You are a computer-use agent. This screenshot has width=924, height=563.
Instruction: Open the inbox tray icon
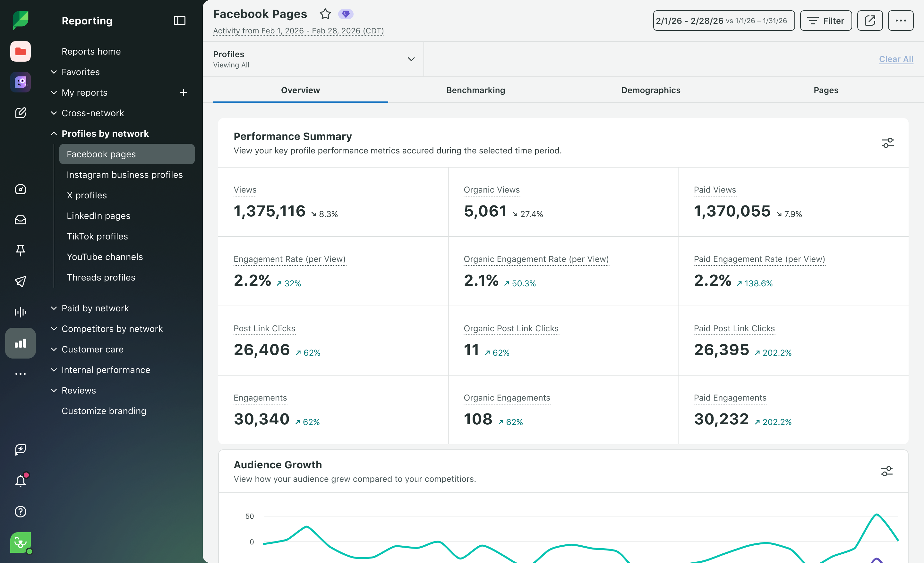(x=21, y=220)
